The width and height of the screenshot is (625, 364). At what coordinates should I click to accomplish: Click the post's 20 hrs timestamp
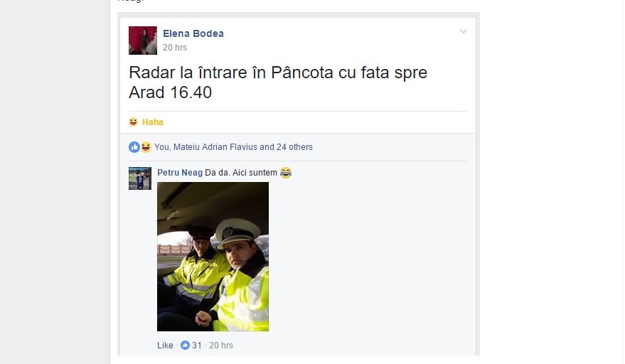175,48
